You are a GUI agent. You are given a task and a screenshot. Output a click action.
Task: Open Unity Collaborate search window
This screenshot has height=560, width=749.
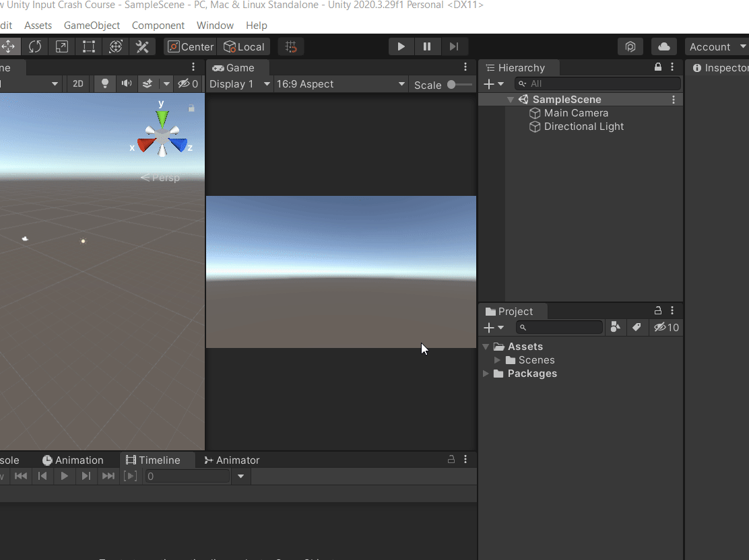(x=630, y=46)
